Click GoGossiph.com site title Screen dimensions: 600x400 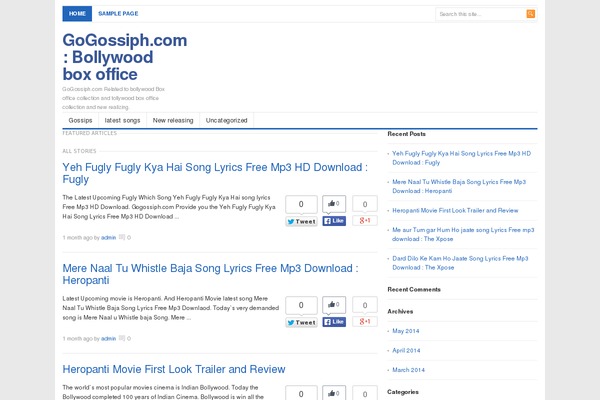(x=125, y=57)
